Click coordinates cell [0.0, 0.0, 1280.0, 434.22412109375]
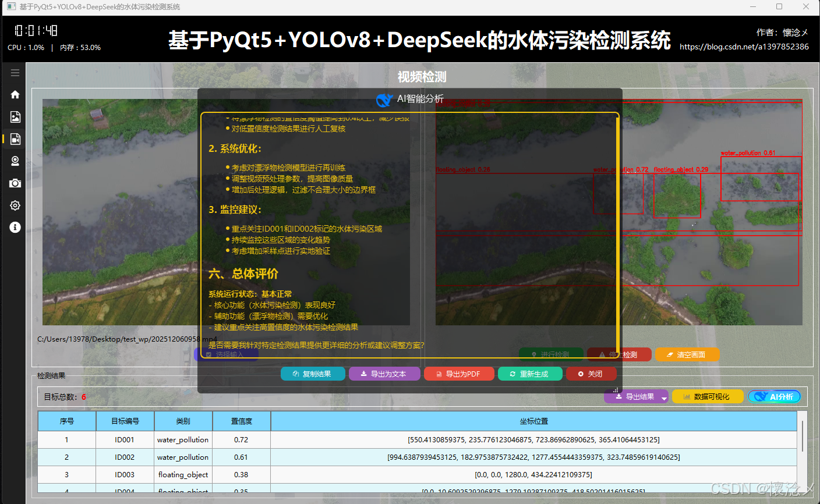 tap(533, 475)
